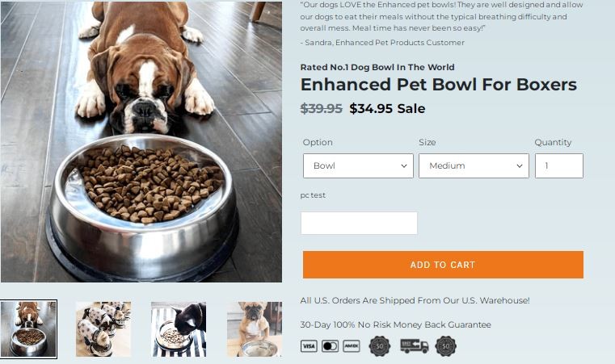Open the Size dropdown showing Medium

tap(474, 166)
